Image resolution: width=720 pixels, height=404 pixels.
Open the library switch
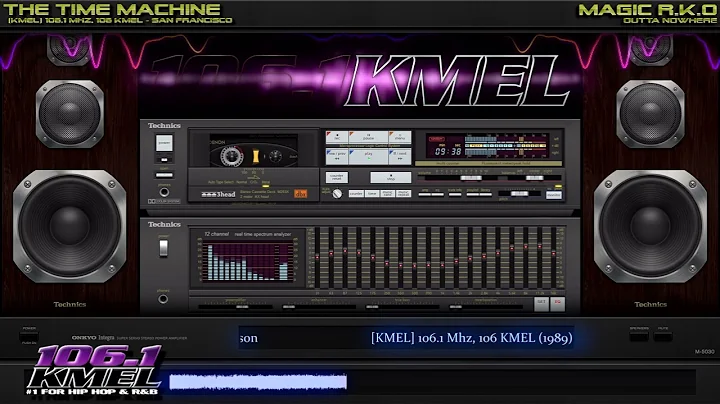486,195
